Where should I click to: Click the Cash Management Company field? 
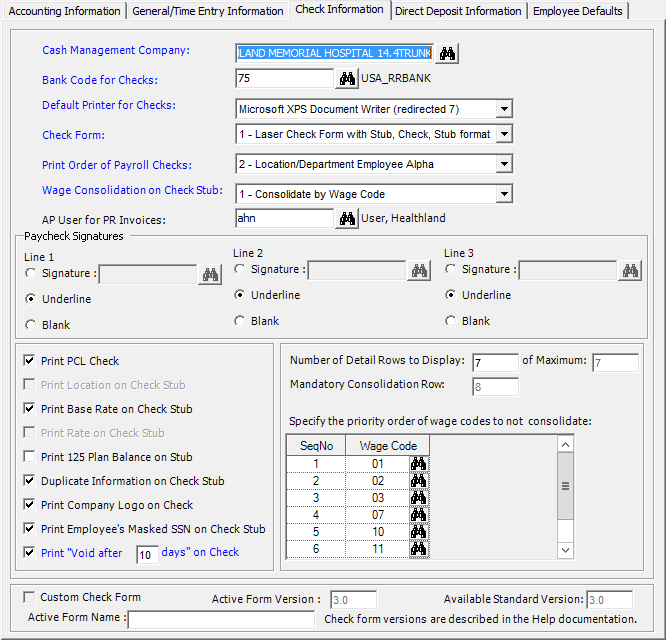click(x=335, y=54)
